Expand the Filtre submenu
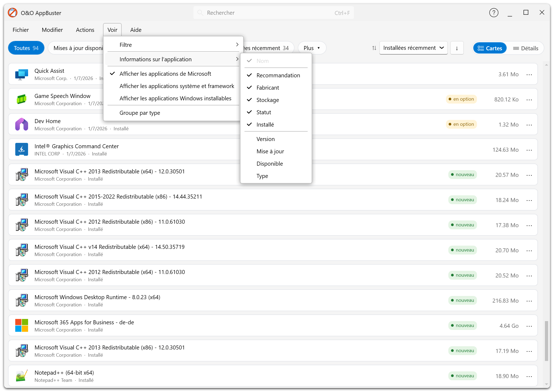Viewport: 554px width, 392px height. coord(173,45)
